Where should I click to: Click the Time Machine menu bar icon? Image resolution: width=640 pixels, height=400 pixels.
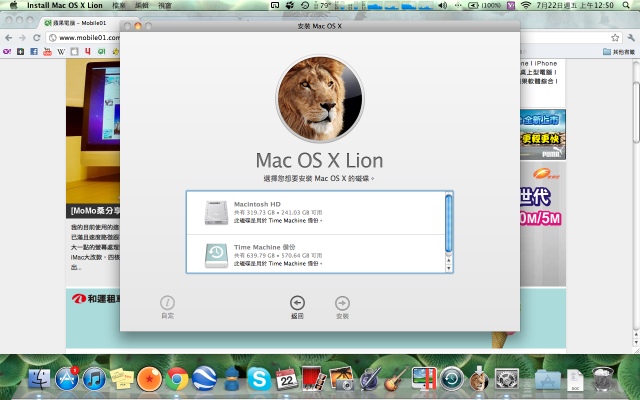pos(305,5)
